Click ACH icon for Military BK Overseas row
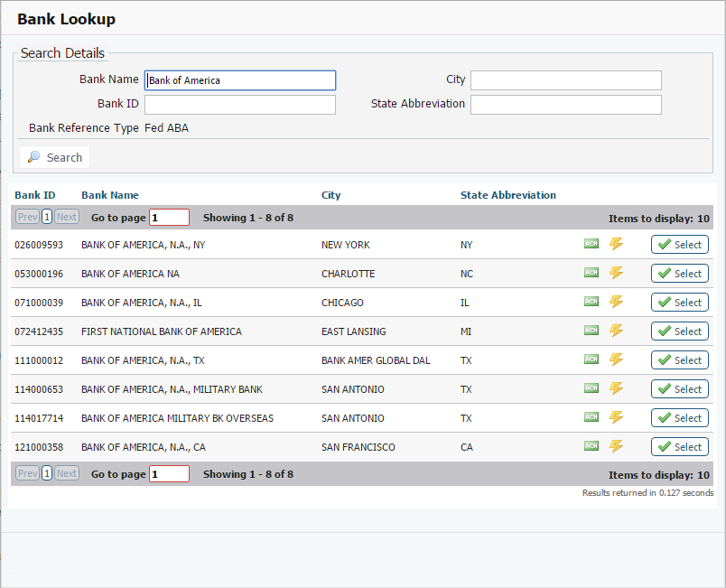Image resolution: width=726 pixels, height=588 pixels. click(x=591, y=417)
